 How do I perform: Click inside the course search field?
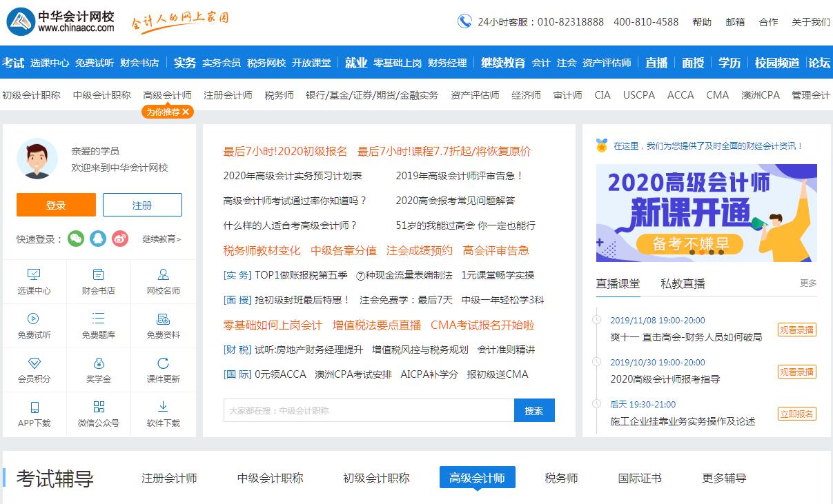point(369,410)
